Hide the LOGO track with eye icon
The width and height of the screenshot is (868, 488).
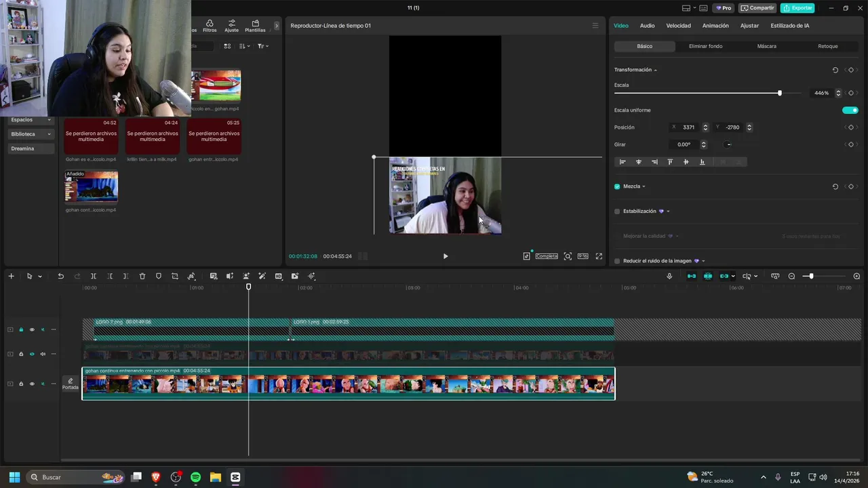31,329
